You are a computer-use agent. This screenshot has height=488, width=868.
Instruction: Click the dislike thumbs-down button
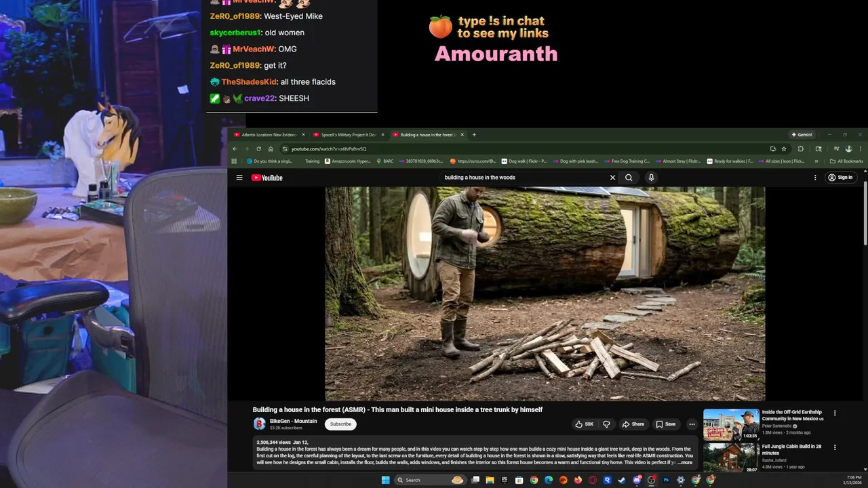[x=607, y=424]
